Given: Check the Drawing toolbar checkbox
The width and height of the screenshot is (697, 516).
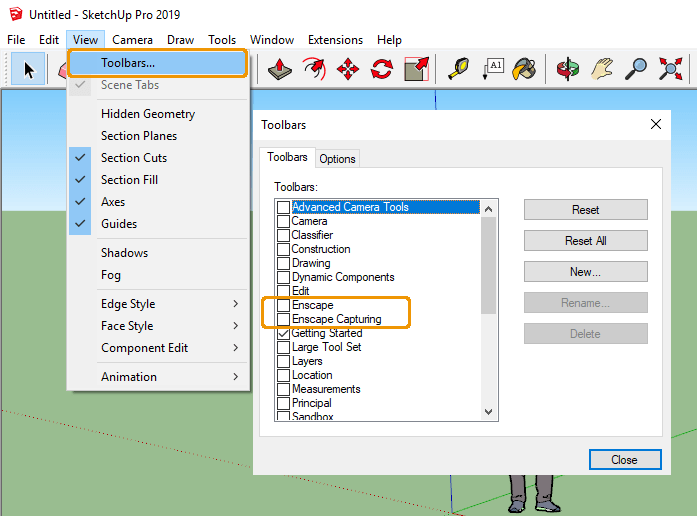Looking at the screenshot, I should click(x=283, y=263).
